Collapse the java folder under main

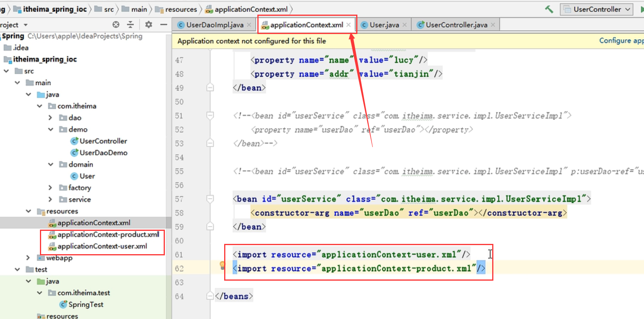point(28,94)
